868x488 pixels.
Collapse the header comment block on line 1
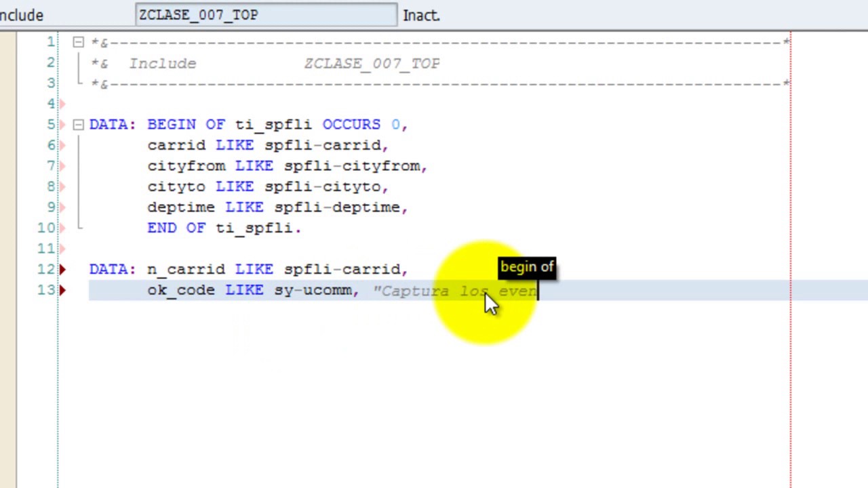point(78,43)
